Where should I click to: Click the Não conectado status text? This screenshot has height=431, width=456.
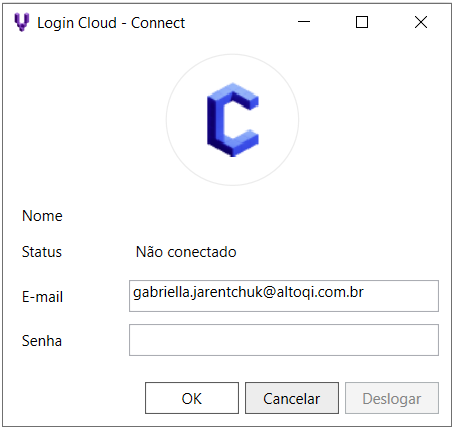(186, 252)
